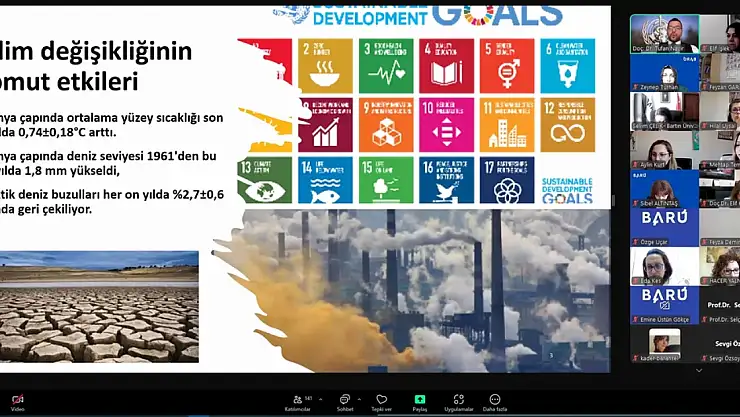Select the Aylin Kurt video tile
This screenshot has height=417, width=740.
point(664,150)
